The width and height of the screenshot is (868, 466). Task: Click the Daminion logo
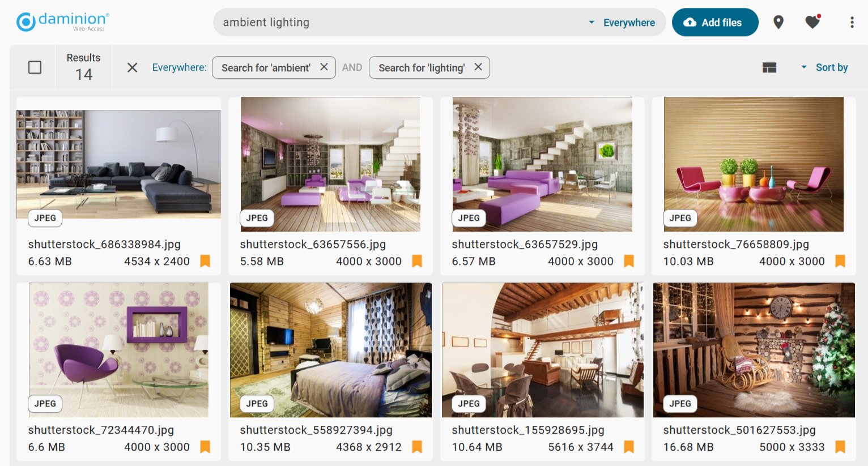click(x=62, y=22)
